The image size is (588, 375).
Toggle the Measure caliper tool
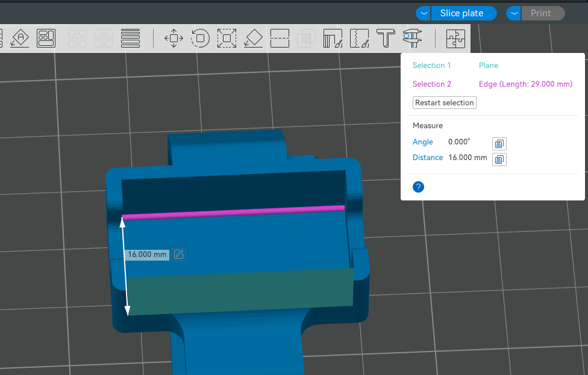[413, 39]
